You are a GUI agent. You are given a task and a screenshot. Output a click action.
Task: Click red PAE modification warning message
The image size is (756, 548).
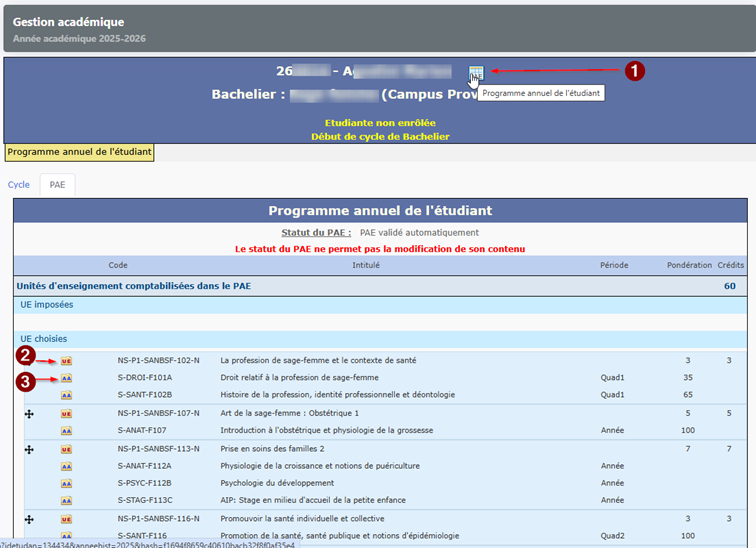(x=380, y=249)
